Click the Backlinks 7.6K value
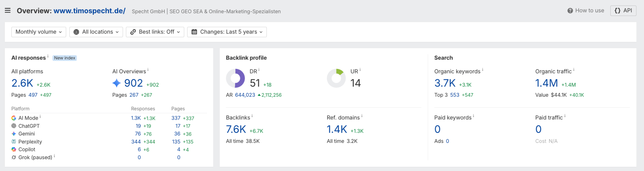This screenshot has width=644, height=171. coord(236,129)
